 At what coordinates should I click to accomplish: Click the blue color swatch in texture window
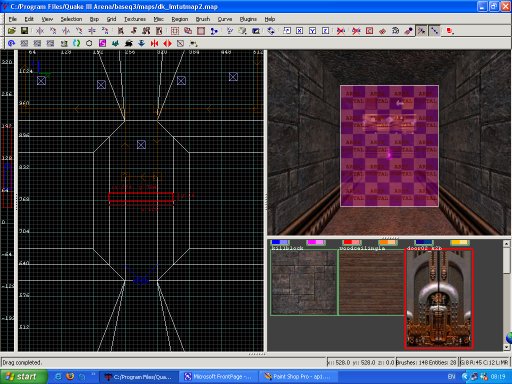(280, 242)
